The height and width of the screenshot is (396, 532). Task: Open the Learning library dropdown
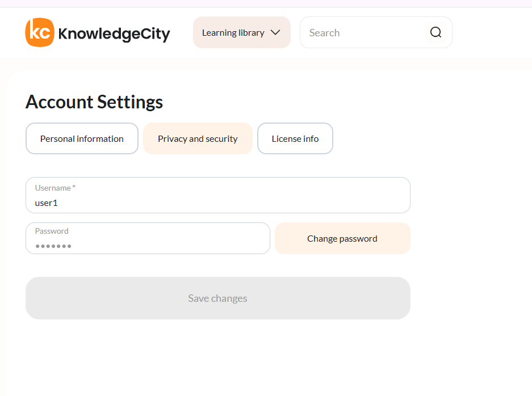click(x=241, y=32)
